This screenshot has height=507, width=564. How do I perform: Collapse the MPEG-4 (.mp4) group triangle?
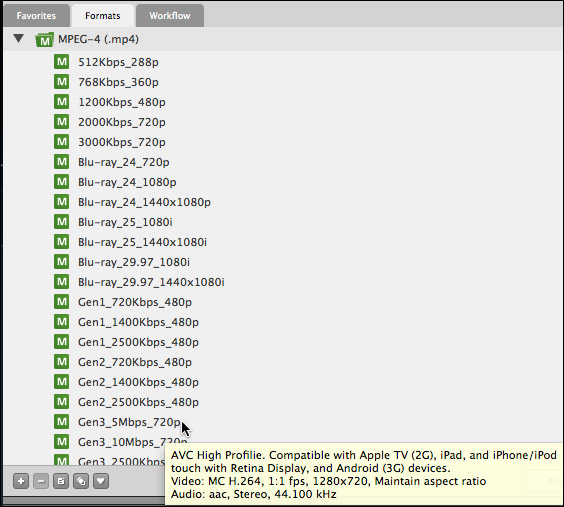pos(18,38)
